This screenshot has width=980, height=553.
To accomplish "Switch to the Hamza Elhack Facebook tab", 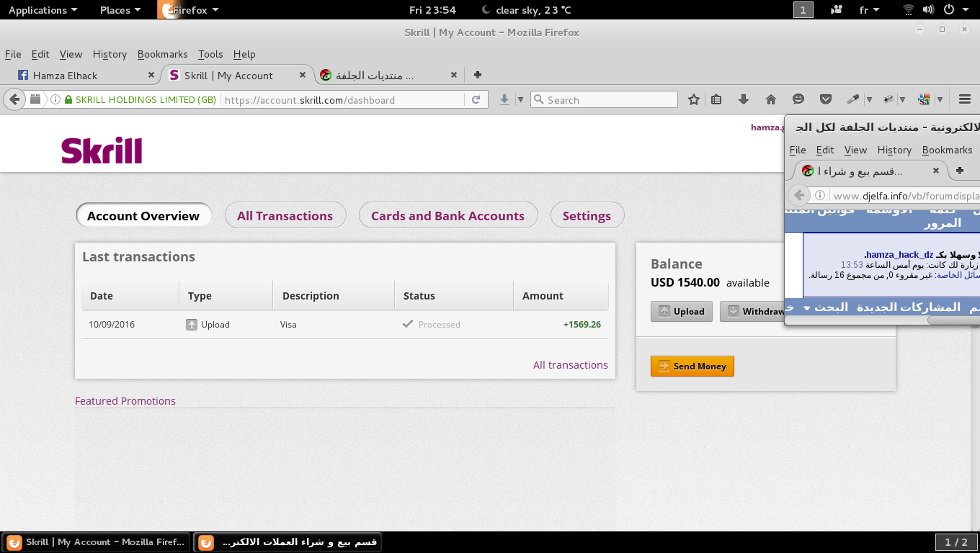I will tap(85, 75).
